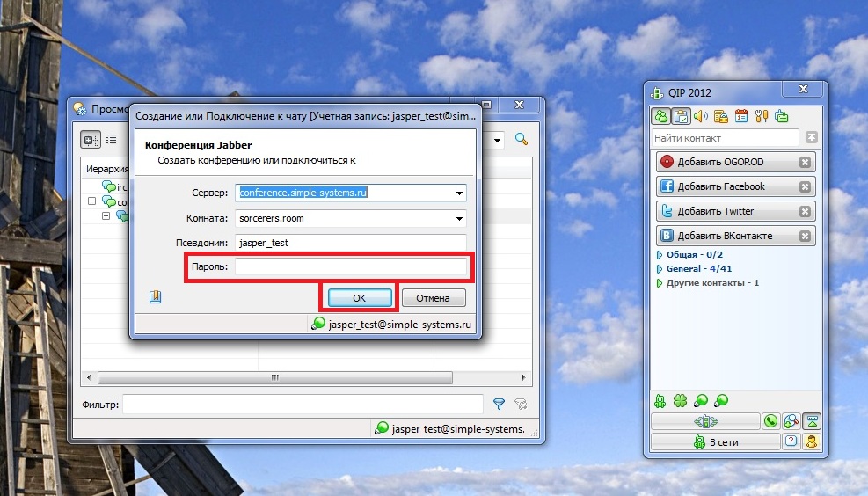
Task: Expand the child node with plus box
Action: [106, 215]
